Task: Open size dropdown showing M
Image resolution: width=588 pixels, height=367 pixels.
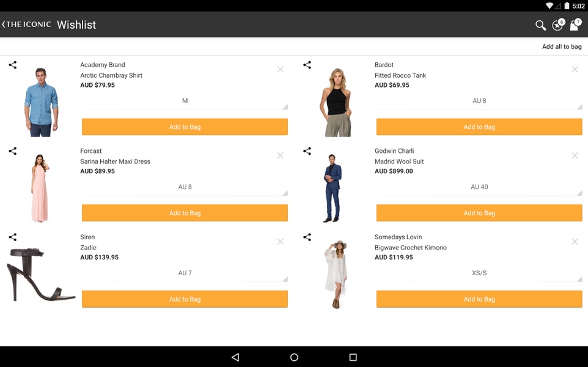Action: point(185,102)
